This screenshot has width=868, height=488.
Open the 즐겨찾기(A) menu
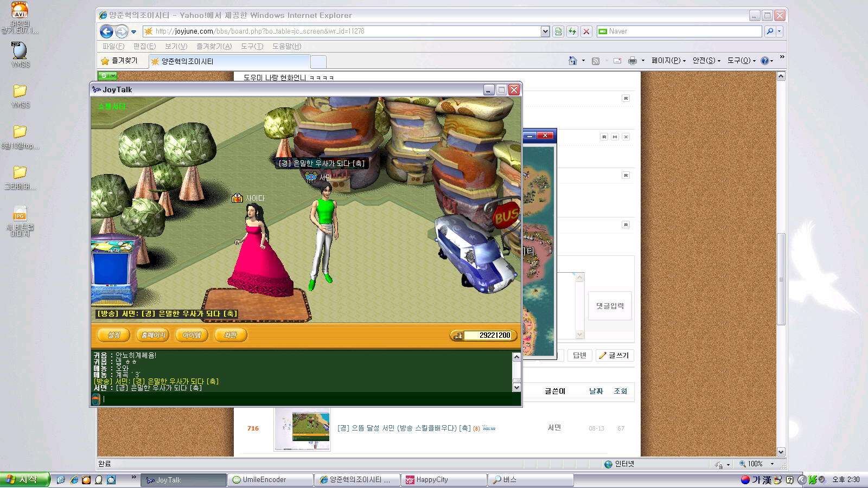214,47
